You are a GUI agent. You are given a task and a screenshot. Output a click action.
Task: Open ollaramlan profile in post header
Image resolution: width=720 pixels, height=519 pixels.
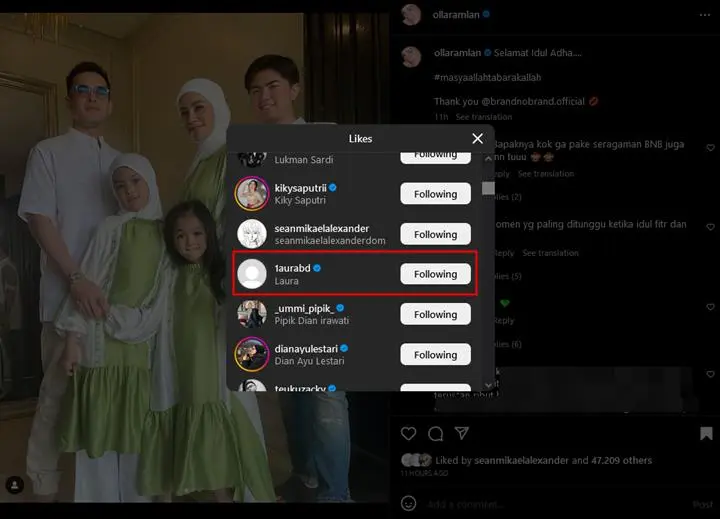pos(456,15)
